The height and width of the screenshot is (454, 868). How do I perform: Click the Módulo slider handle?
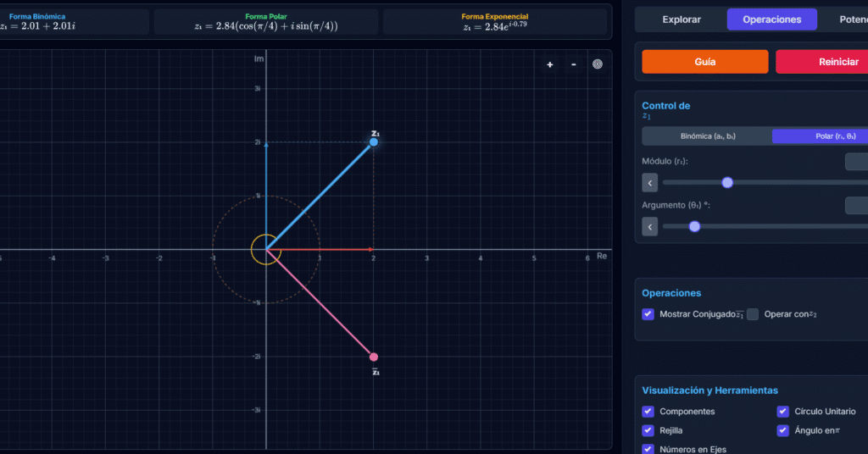pos(727,182)
